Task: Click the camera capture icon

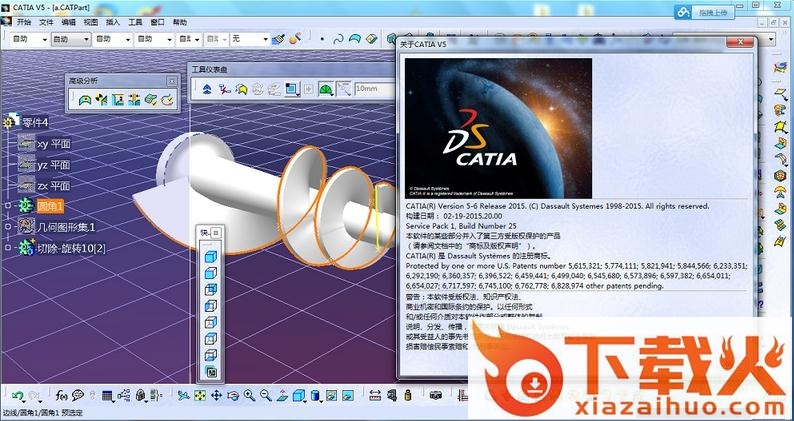Action: point(434,396)
